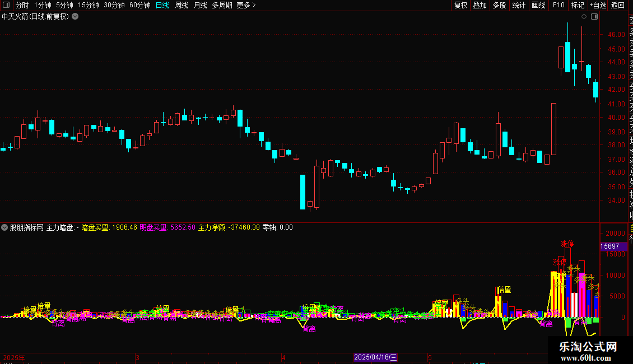This screenshot has width=633, height=364.
Task: Click the 46.00 price axis label
Action: 616,35
